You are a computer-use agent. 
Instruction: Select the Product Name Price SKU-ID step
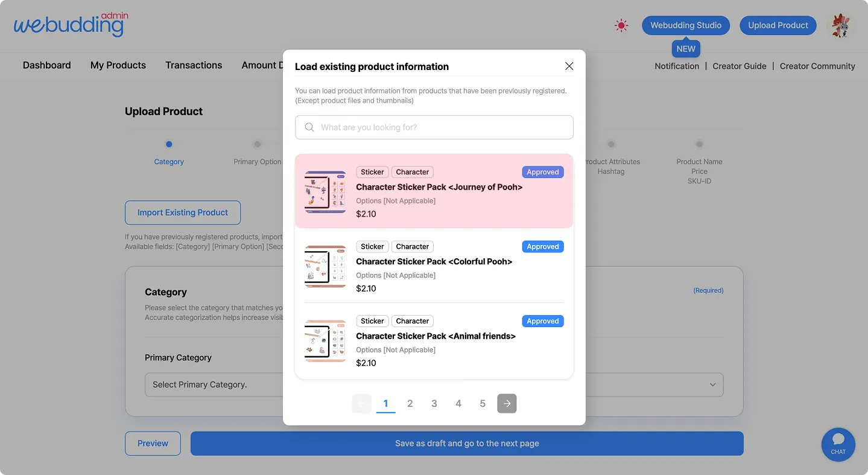(x=699, y=162)
